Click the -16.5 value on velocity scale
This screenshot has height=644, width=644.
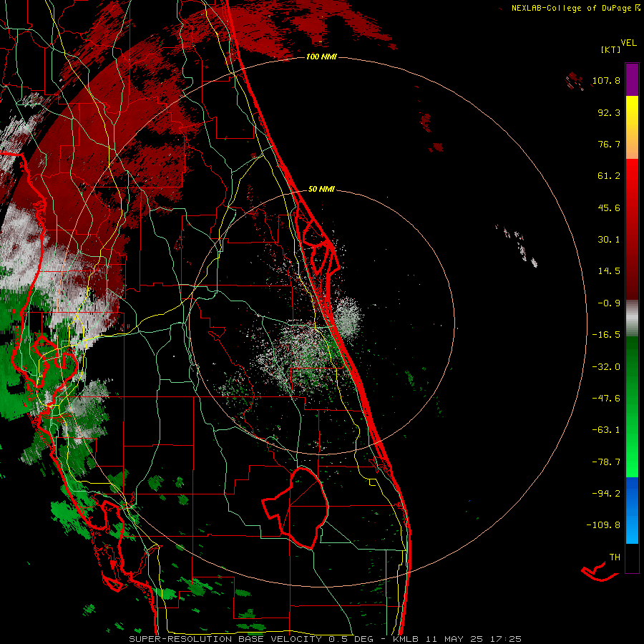tap(606, 335)
